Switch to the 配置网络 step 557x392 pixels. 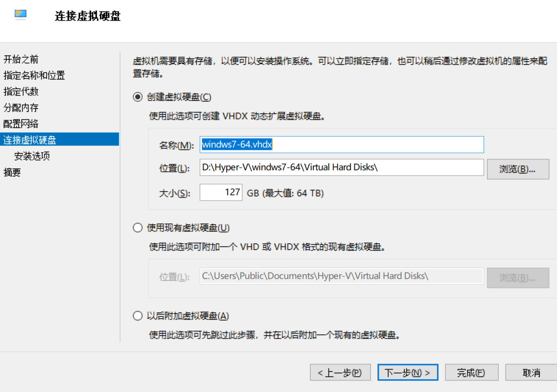pos(21,123)
